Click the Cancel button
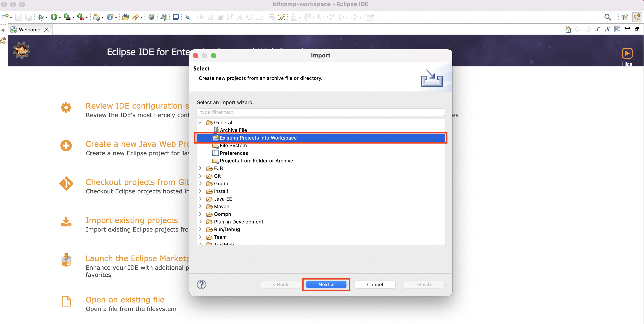 pyautogui.click(x=375, y=285)
